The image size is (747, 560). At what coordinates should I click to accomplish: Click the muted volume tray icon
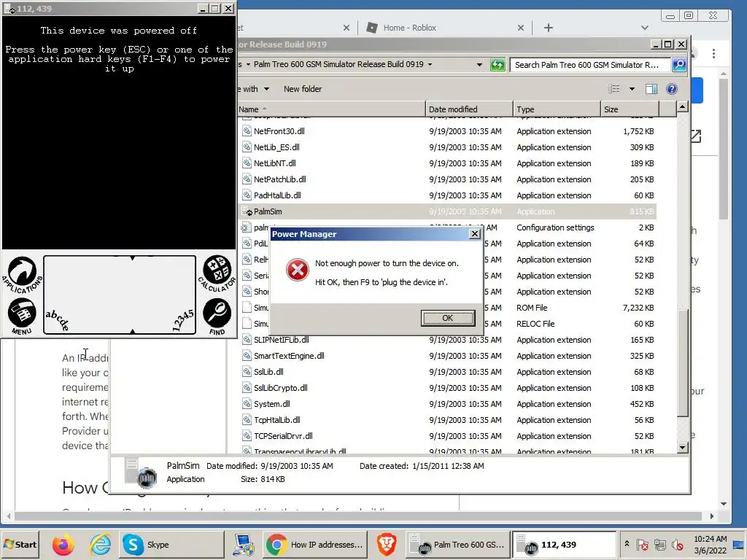click(677, 544)
